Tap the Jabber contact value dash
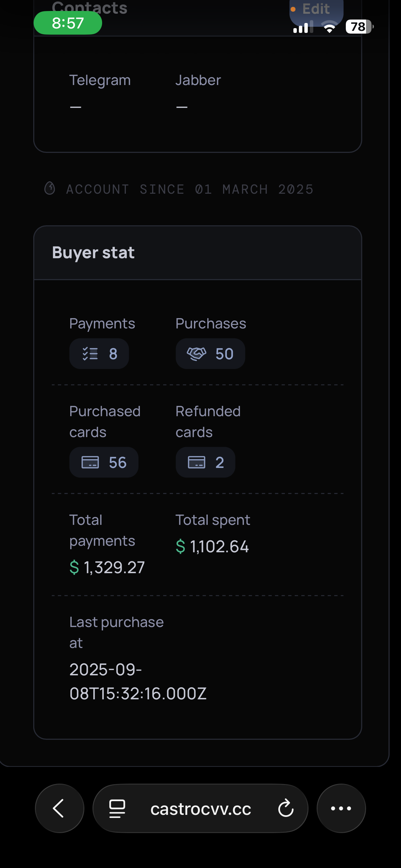Image resolution: width=401 pixels, height=868 pixels. point(182,107)
